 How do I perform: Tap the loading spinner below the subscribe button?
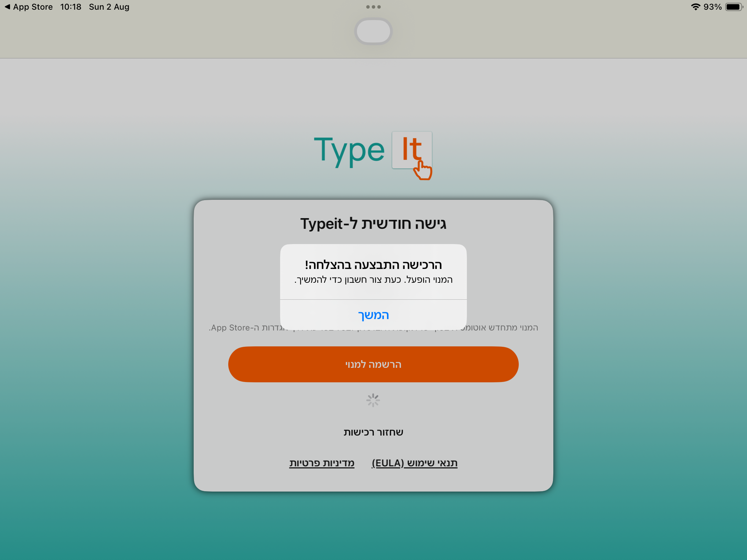pyautogui.click(x=373, y=400)
